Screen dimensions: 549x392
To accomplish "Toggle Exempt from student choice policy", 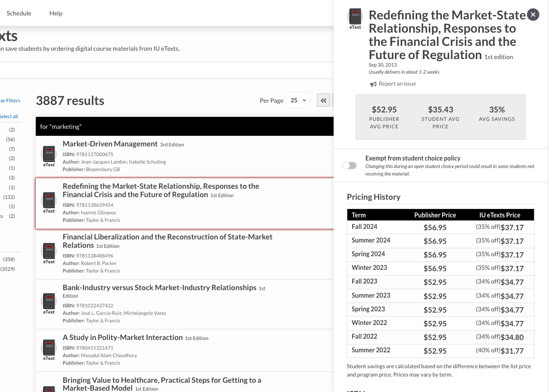I will pos(350,166).
